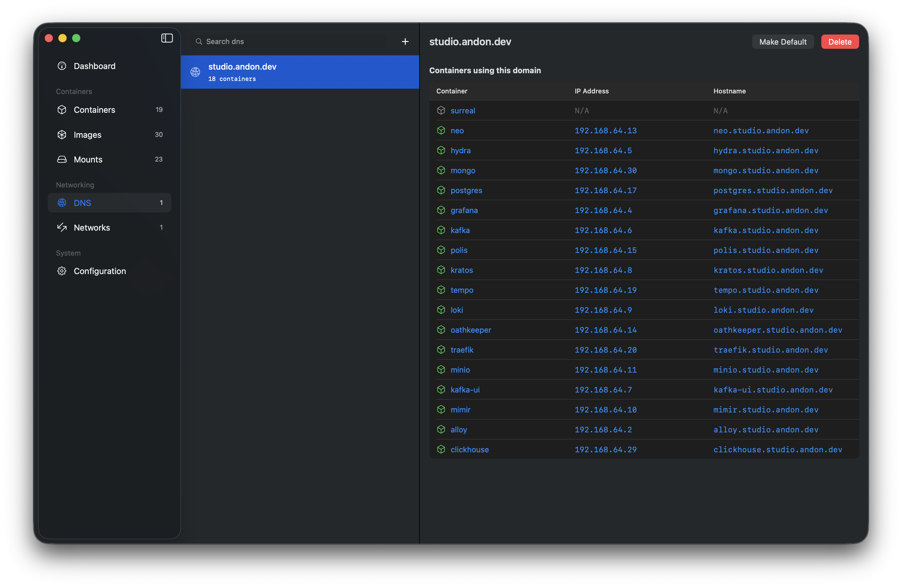Open the kafka-ui container link
Screen dimensions: 902x588
[465, 390]
